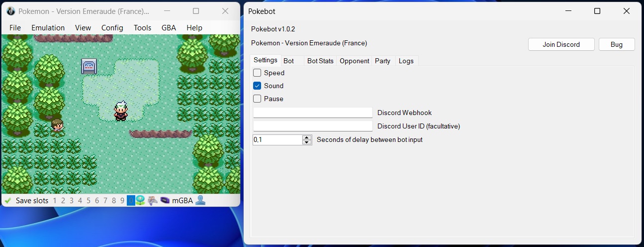Switch to the Bot Stats tab
The width and height of the screenshot is (644, 247).
(320, 61)
